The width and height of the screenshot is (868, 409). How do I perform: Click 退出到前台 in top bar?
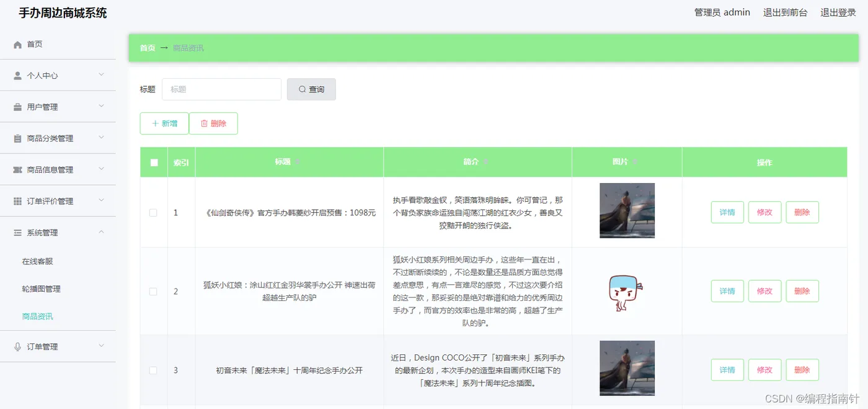(786, 12)
